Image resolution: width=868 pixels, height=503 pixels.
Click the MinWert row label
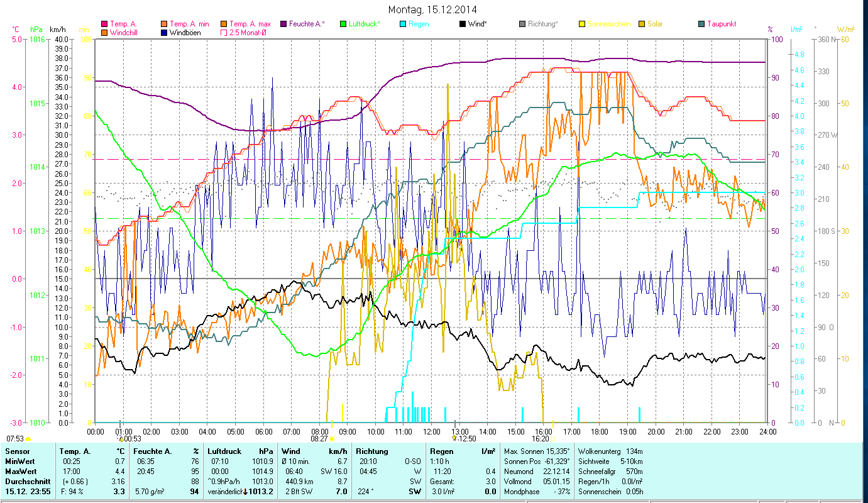20,462
